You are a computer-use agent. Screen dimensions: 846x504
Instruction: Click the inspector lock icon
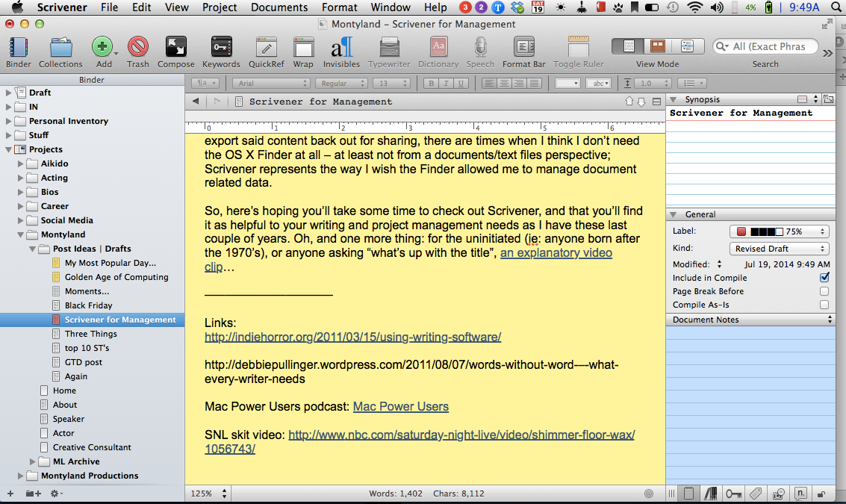(x=821, y=494)
